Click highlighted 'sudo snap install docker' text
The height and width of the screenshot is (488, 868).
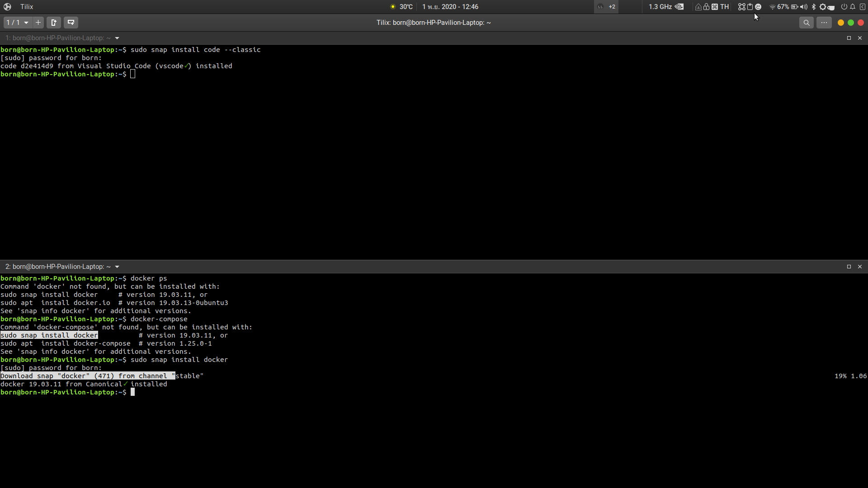point(49,335)
